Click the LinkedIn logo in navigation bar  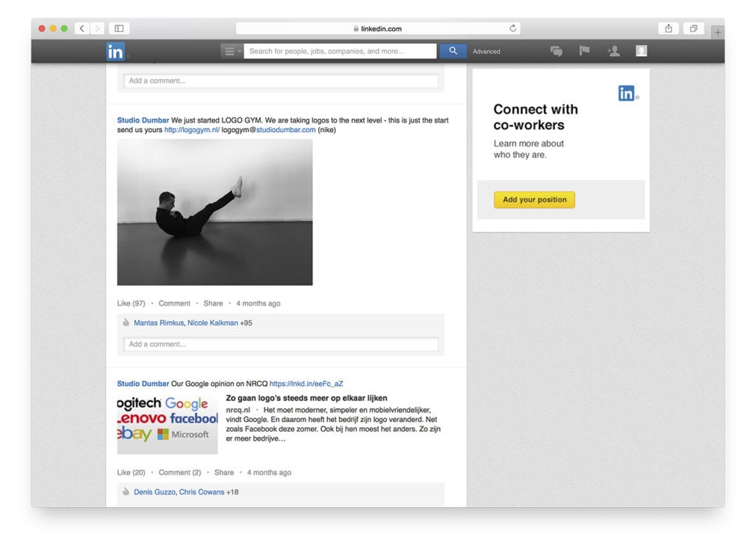click(x=115, y=51)
